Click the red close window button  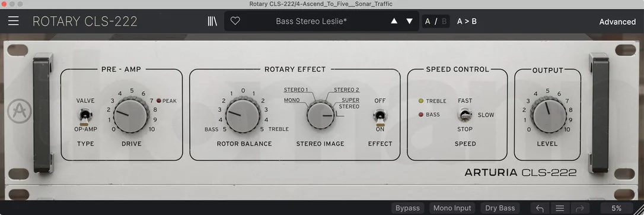(4, 4)
